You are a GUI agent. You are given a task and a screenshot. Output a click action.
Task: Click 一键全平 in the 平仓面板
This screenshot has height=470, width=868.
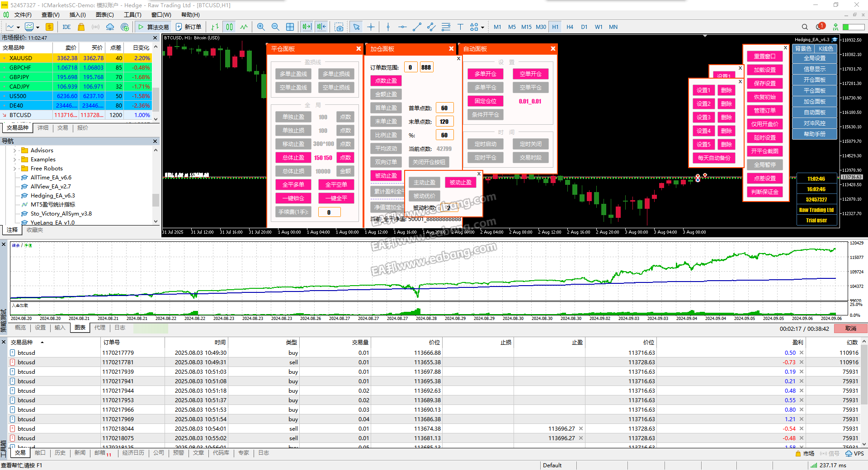coord(336,198)
